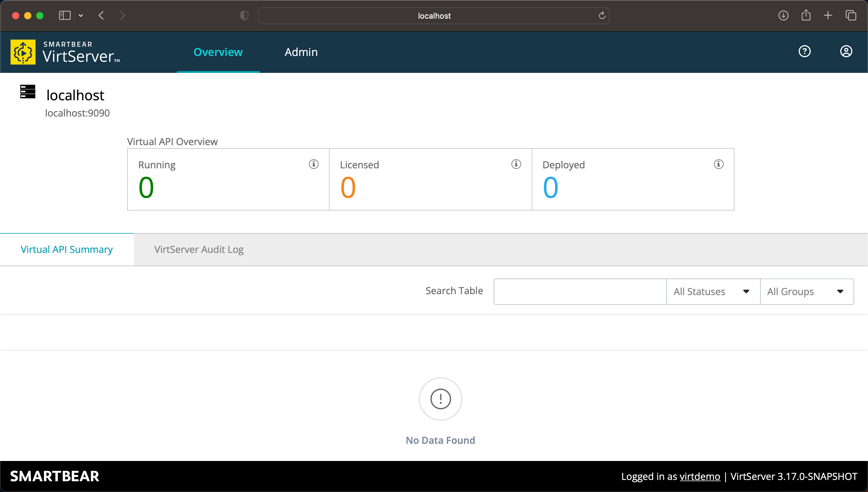868x492 pixels.
Task: Click the No Data Found warning icon
Action: [x=440, y=398]
